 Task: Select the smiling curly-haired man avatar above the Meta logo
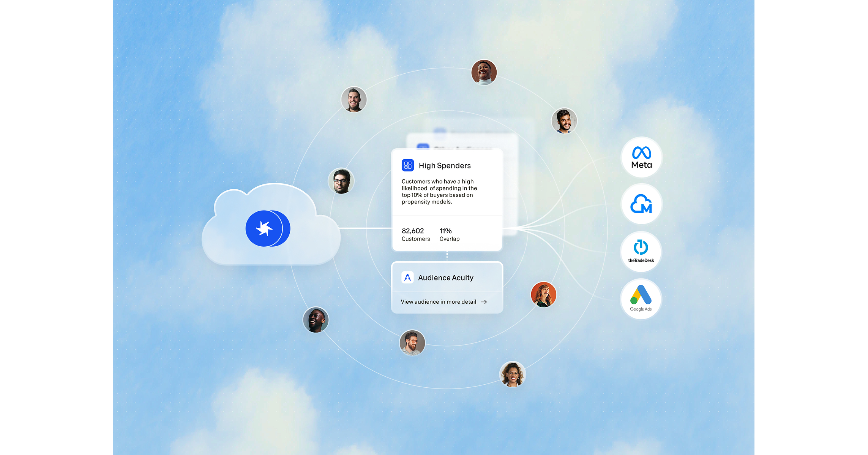(564, 121)
